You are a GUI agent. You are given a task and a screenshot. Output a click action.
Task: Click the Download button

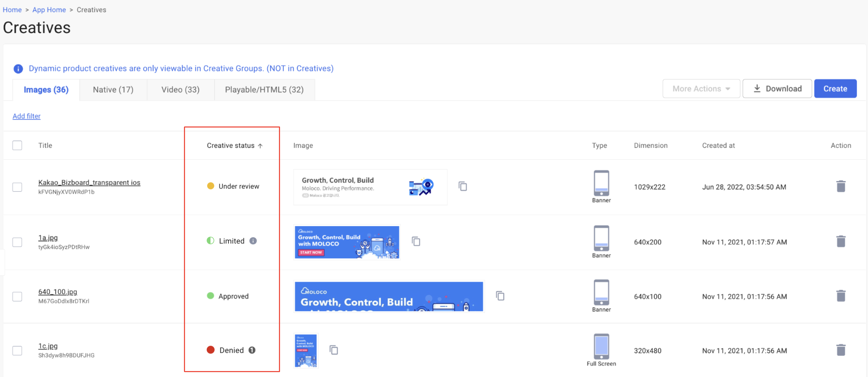[777, 89]
